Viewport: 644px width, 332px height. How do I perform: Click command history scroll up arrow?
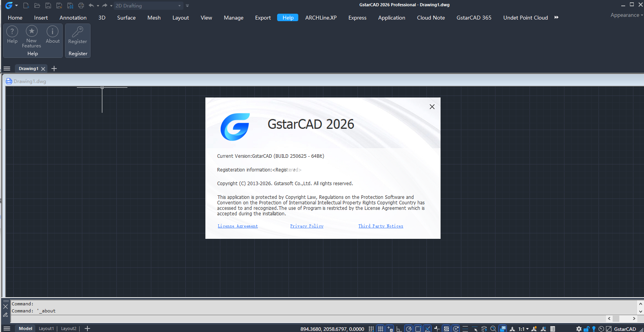640,304
